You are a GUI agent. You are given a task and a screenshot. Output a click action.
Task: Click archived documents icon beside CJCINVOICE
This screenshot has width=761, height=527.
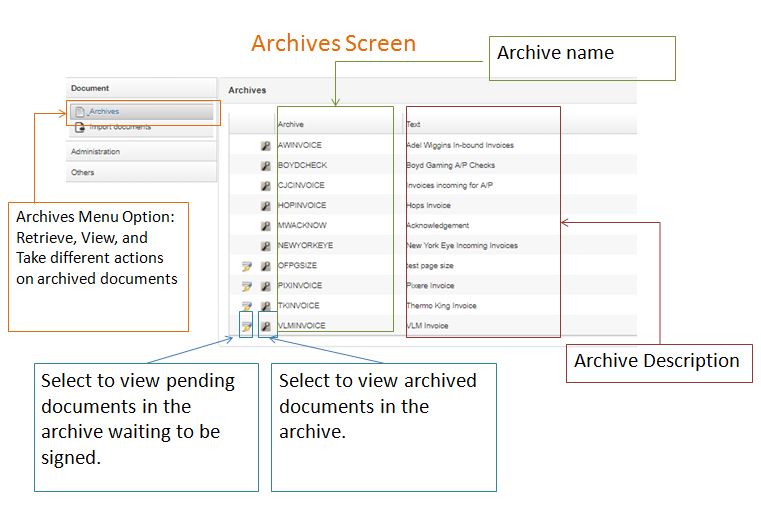266,185
